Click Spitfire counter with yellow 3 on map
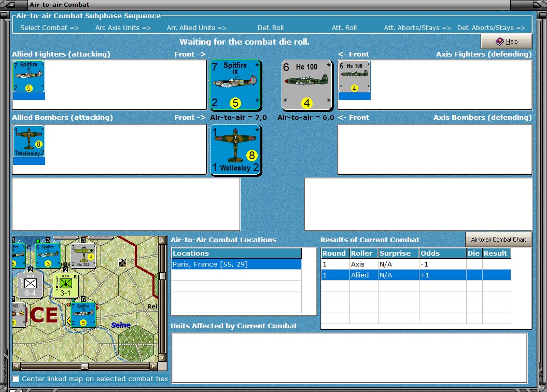The width and height of the screenshot is (547, 392). click(x=48, y=256)
